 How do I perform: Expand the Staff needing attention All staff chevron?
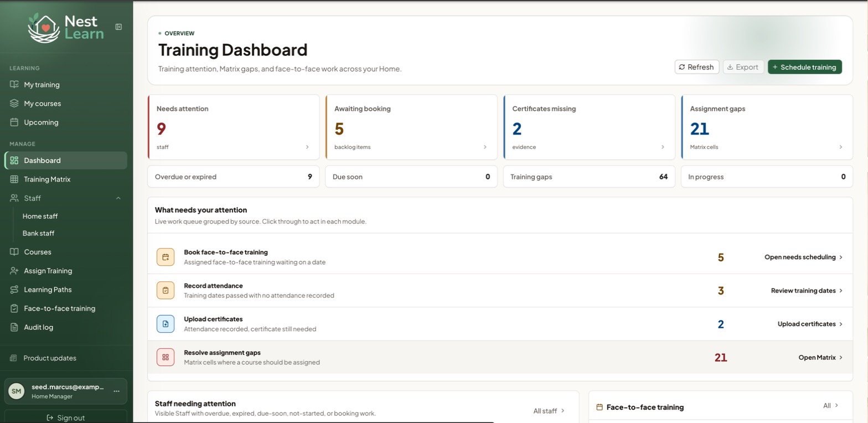click(563, 411)
